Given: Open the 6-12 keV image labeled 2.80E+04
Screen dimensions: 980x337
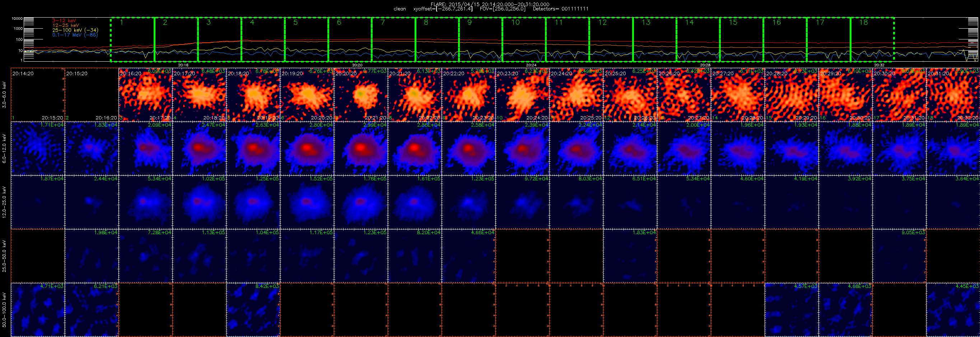Looking at the screenshot, I should [307, 148].
